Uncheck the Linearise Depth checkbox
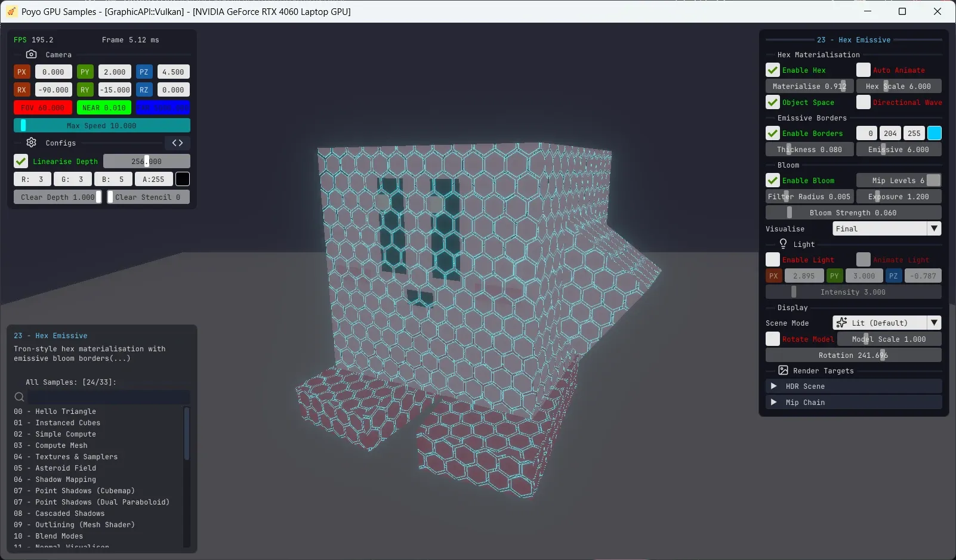 pyautogui.click(x=20, y=161)
